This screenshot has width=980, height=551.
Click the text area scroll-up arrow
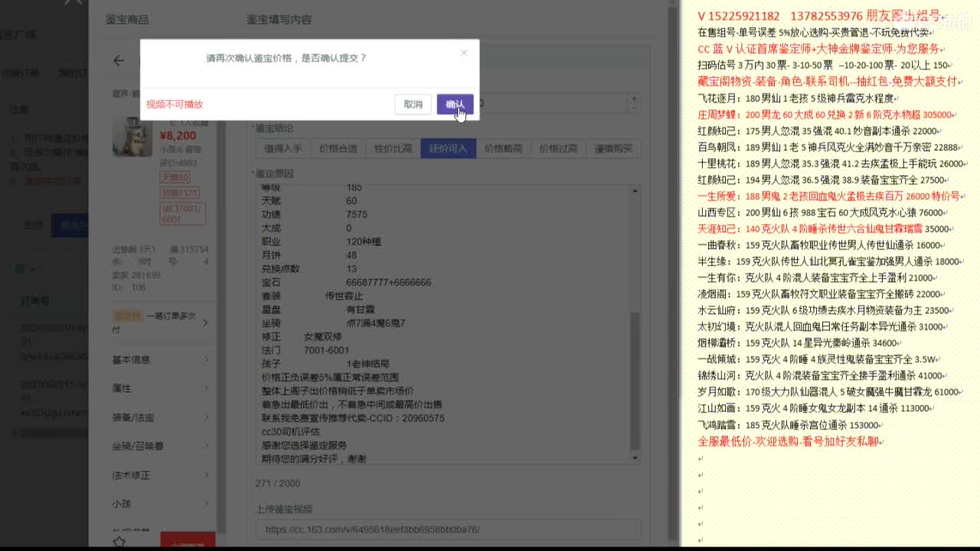point(634,189)
